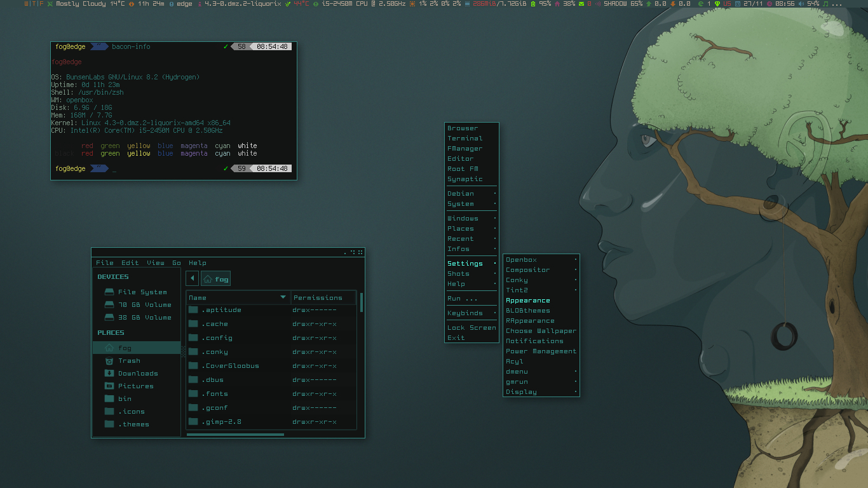The height and width of the screenshot is (488, 868).
Task: Open Power Management in Settings submenu
Action: pos(541,351)
